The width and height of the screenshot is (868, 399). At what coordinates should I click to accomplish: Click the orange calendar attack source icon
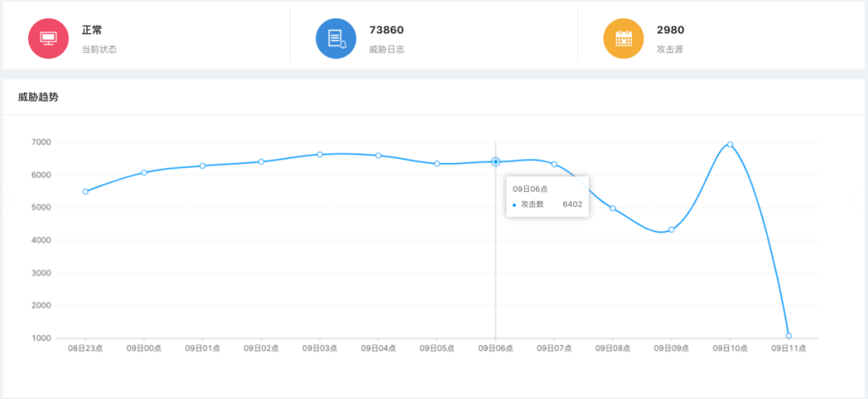tap(624, 38)
